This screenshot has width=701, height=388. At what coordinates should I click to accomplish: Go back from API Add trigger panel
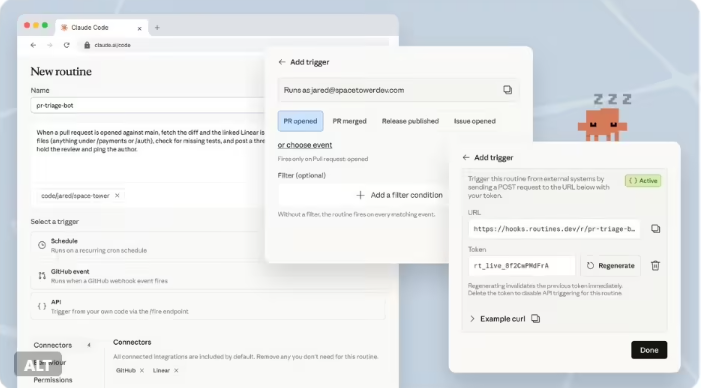tap(466, 157)
